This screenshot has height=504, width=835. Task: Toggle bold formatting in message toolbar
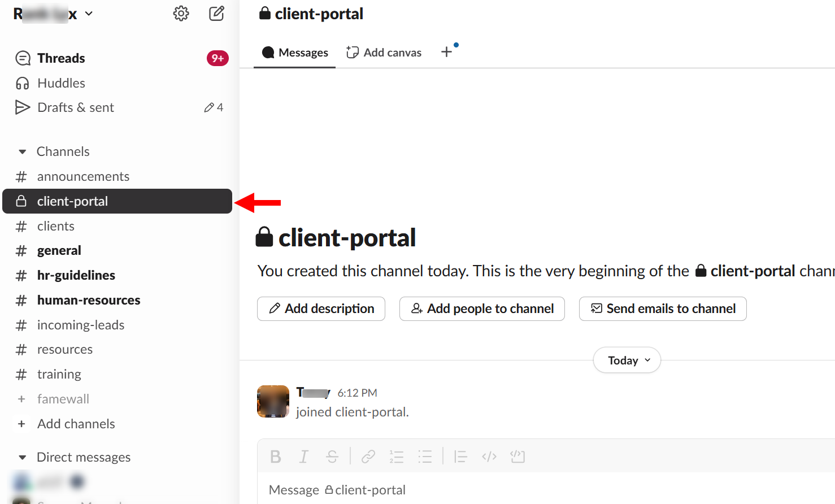pyautogui.click(x=276, y=457)
